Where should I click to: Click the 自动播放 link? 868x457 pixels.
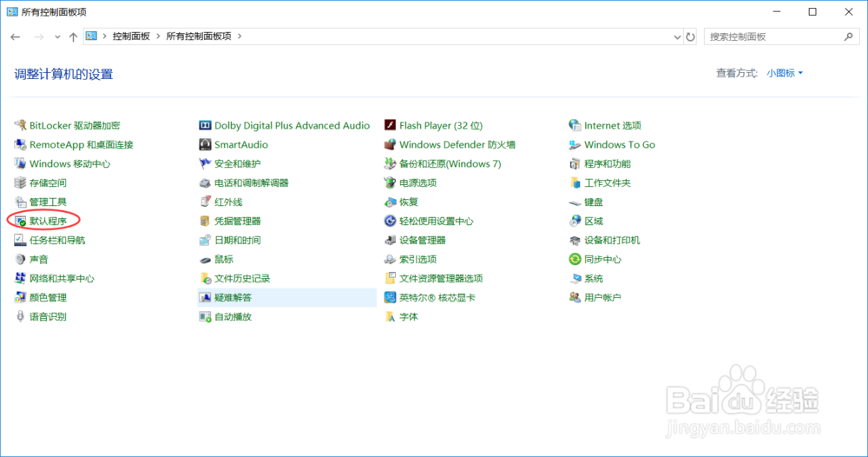pyautogui.click(x=233, y=316)
